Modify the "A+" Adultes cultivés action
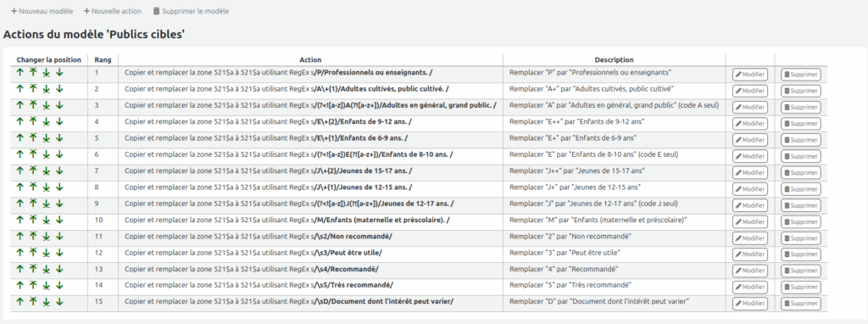868x324 pixels. click(x=750, y=91)
